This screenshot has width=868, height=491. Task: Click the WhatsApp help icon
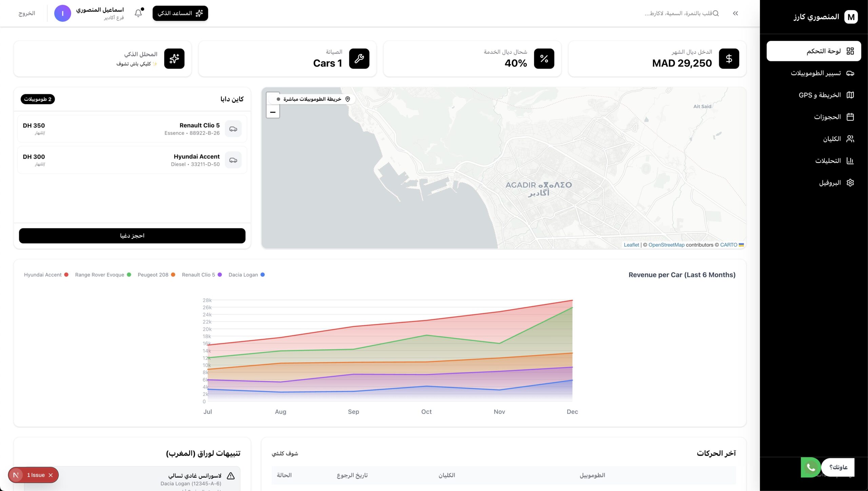pyautogui.click(x=810, y=467)
